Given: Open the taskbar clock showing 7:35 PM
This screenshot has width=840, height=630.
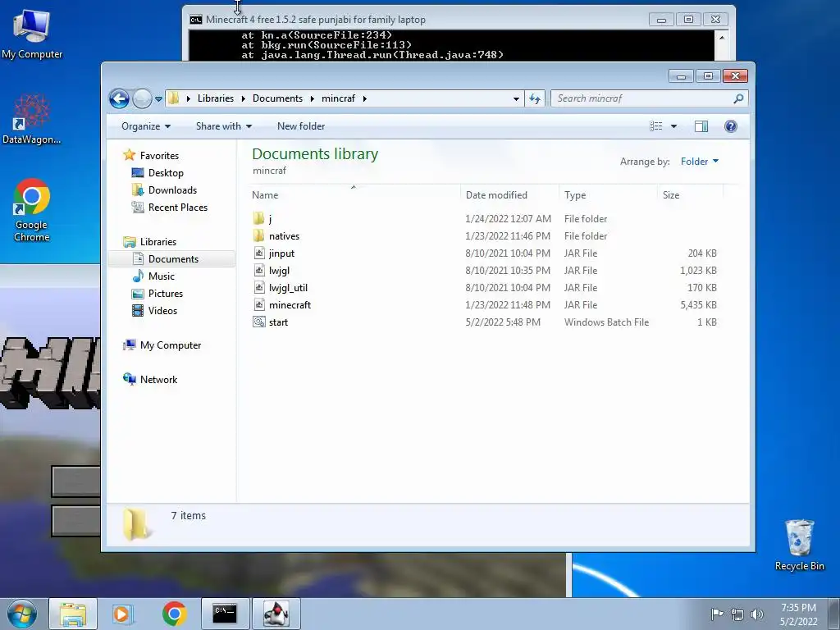Looking at the screenshot, I should [798, 614].
